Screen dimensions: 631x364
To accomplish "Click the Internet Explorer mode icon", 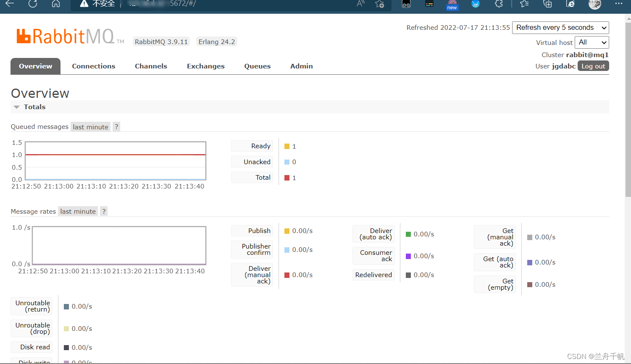I will click(571, 3).
